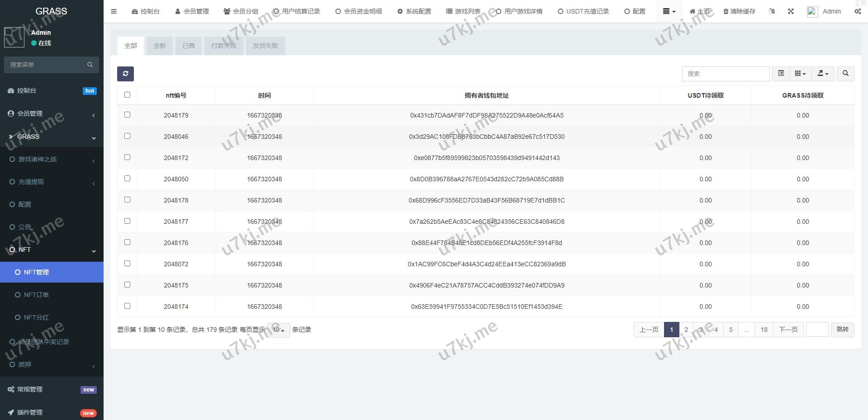The height and width of the screenshot is (420, 868).
Task: Open the settings cogs icon at top right
Action: 858,11
